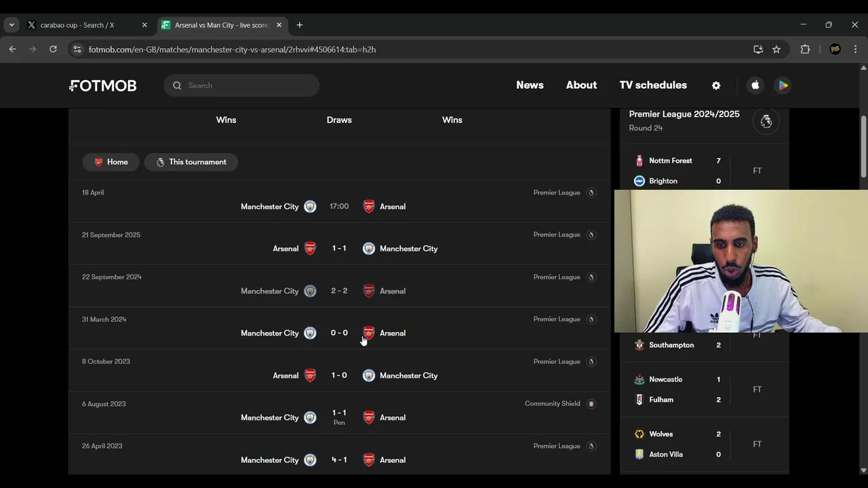The width and height of the screenshot is (868, 488).
Task: Click Nottm Forest crest in sidebar
Action: 639,161
